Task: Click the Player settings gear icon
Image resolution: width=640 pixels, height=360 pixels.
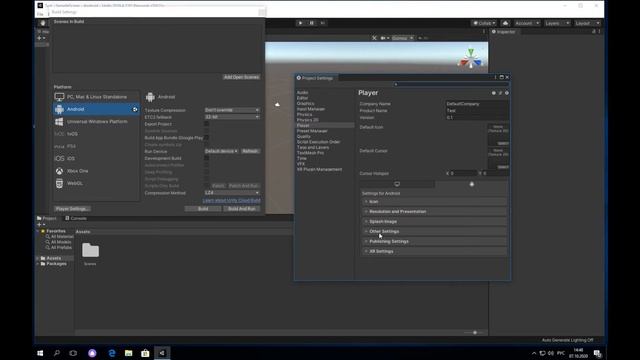Action: coord(507,93)
